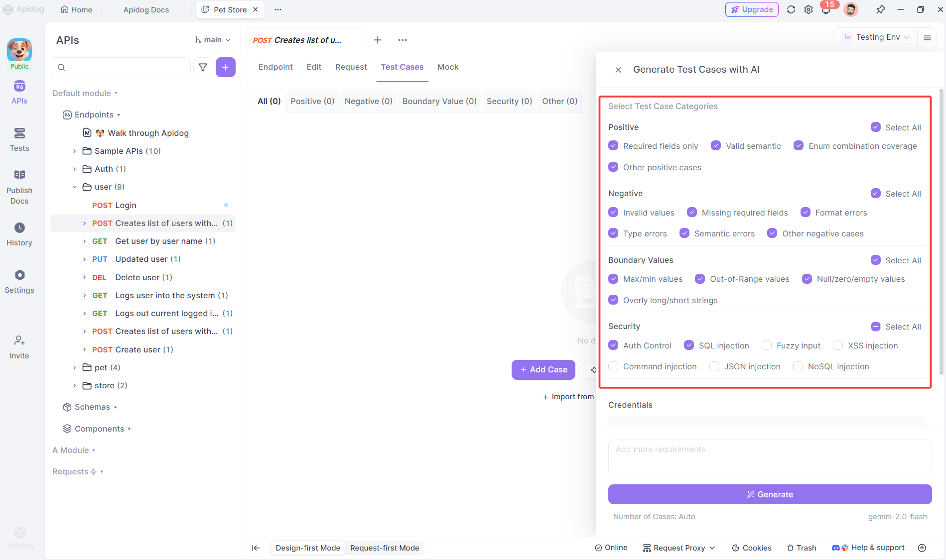
Task: Click the purple plus button to add an API
Action: point(226,67)
